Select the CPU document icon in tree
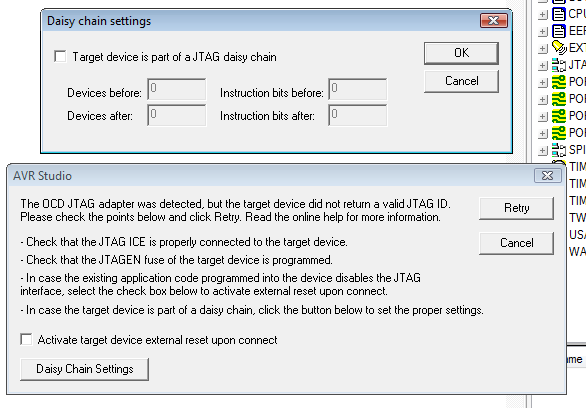Image resolution: width=586 pixels, height=408 pixels. tap(559, 14)
